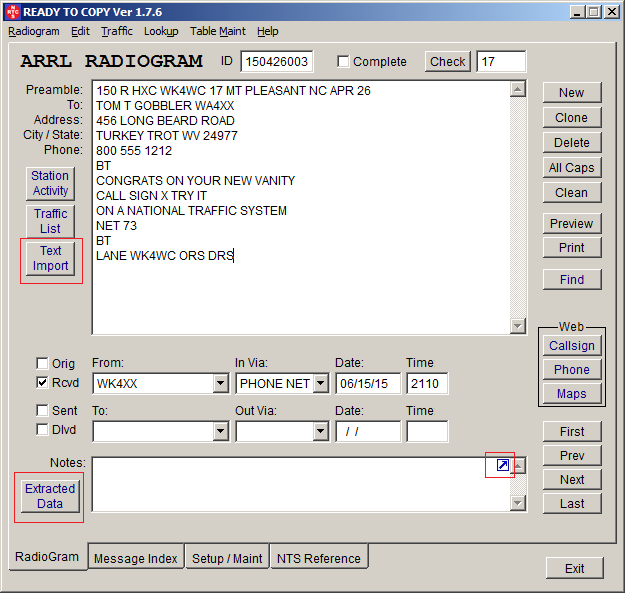Click the line 'NET 73'
The height and width of the screenshot is (593, 625).
(x=116, y=226)
